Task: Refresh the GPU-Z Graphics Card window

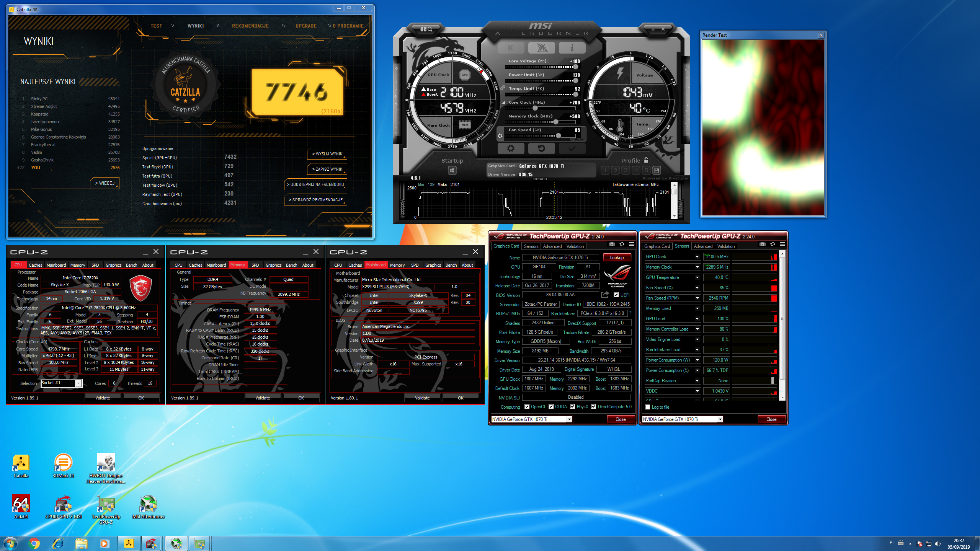Action: tap(622, 244)
